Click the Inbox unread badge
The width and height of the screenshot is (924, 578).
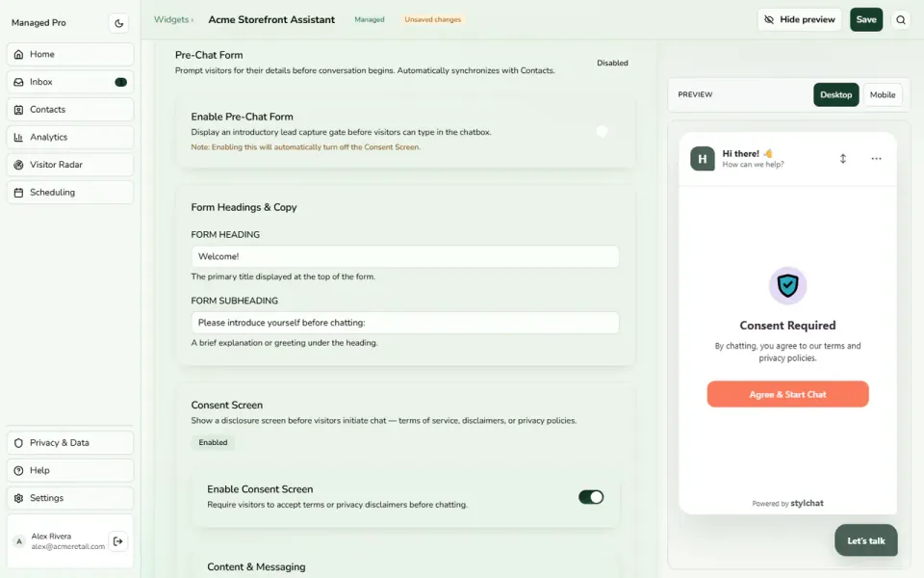click(121, 82)
